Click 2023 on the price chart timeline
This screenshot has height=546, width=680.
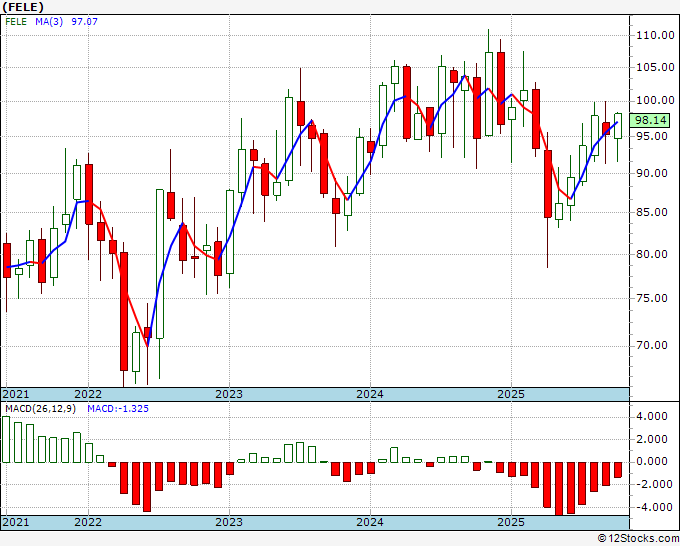[x=229, y=394]
